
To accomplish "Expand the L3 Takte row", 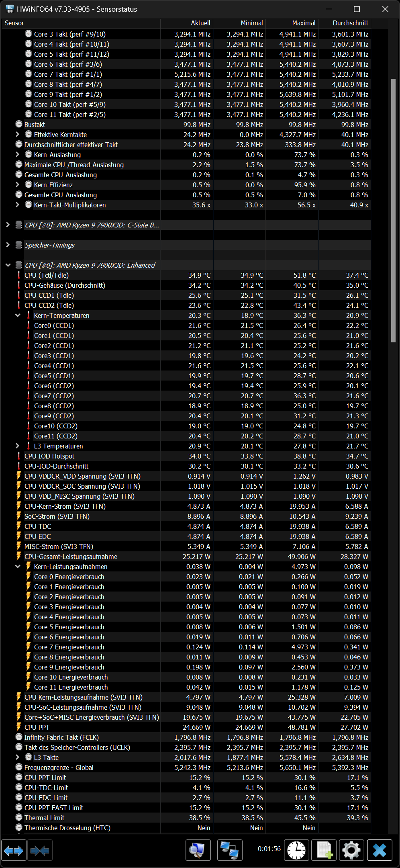I will (x=17, y=757).
